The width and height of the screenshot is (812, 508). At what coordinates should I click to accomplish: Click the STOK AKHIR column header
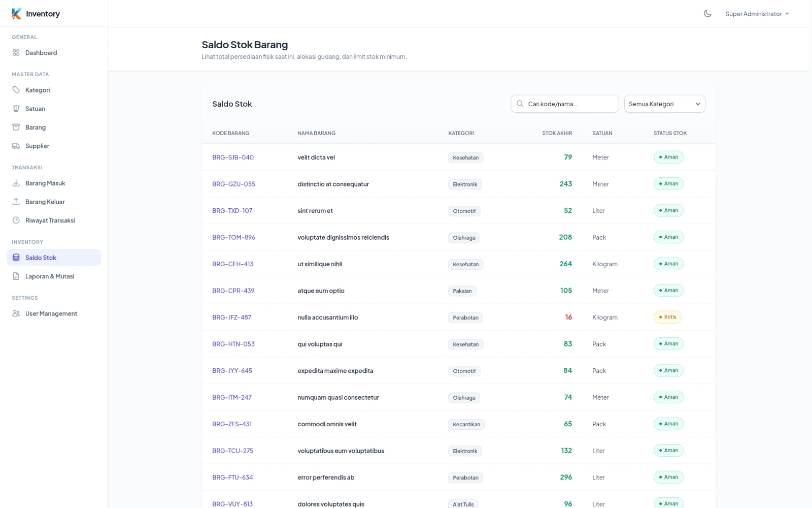pos(557,134)
